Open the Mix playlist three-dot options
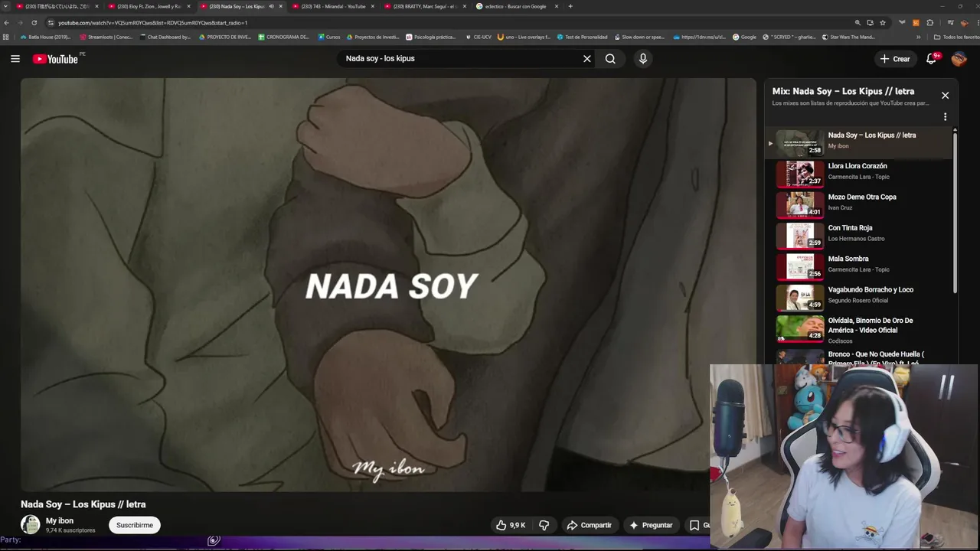980x551 pixels. click(945, 117)
